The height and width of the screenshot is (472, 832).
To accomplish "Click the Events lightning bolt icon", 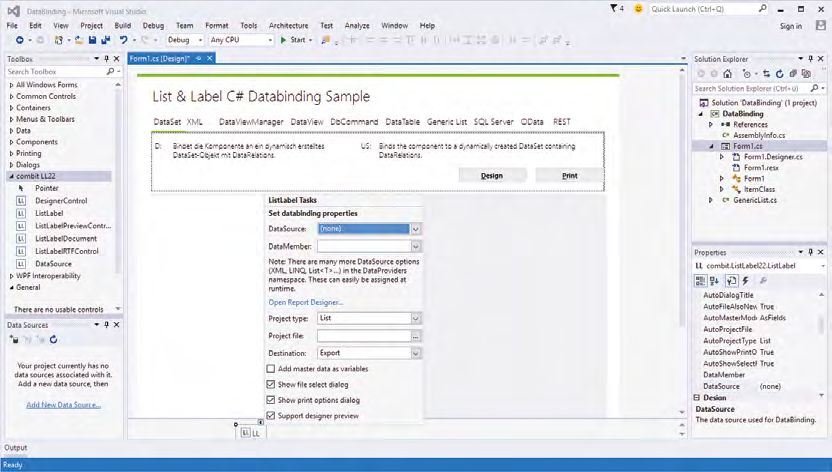I will (x=746, y=281).
